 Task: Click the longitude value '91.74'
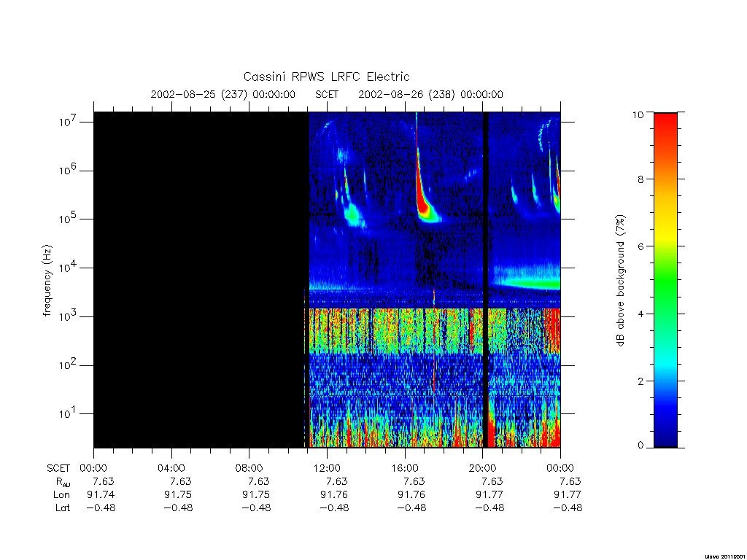pos(101,495)
